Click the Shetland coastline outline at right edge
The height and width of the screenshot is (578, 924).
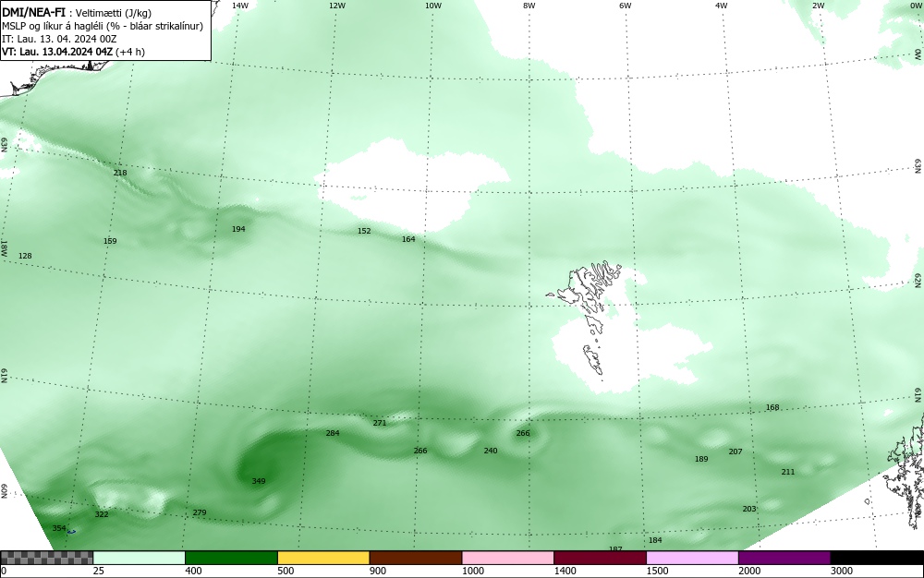click(906, 471)
